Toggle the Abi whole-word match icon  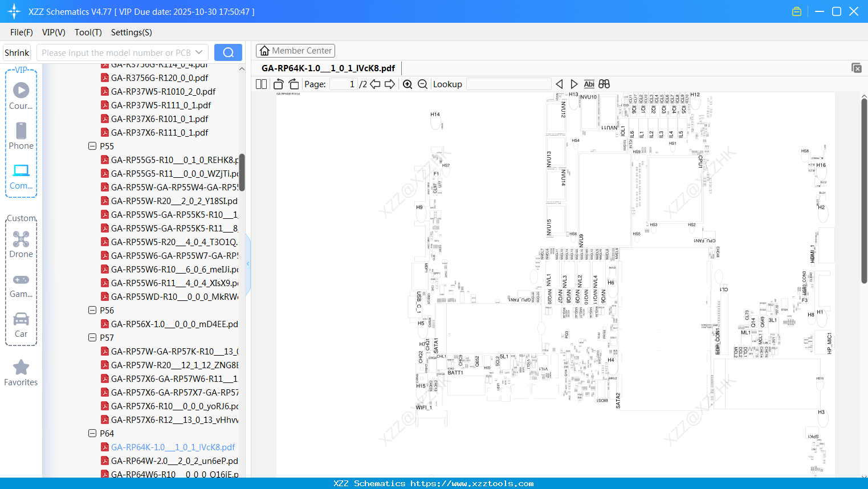589,84
